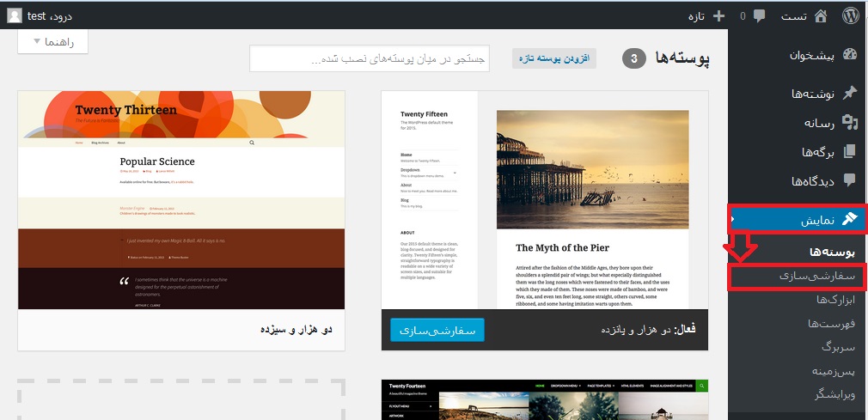
Task: Click the paintbrush icon for نمایش
Action: pyautogui.click(x=849, y=218)
